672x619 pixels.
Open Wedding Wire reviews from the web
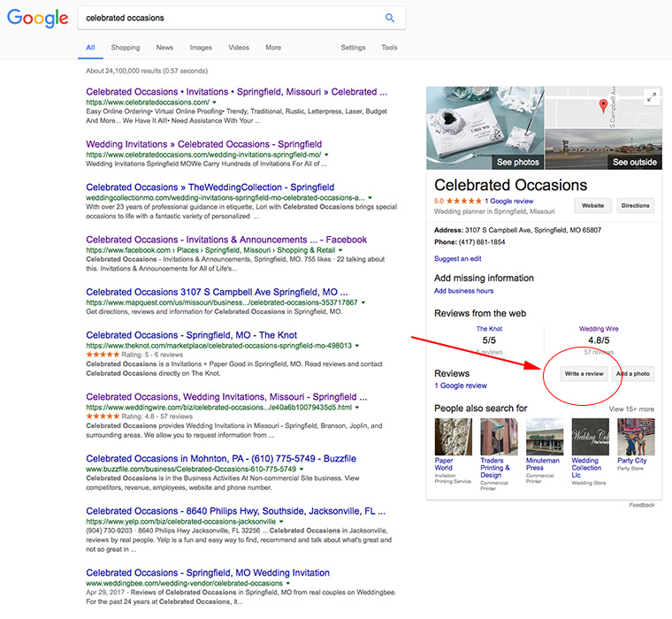(x=599, y=329)
